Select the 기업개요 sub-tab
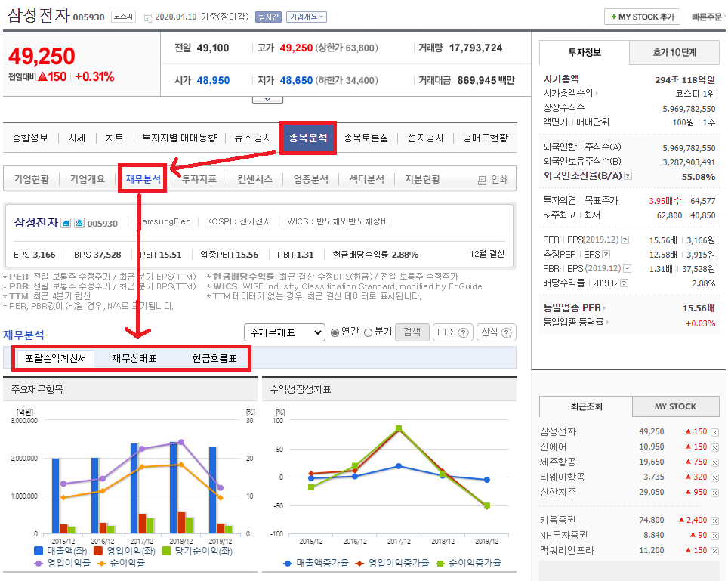 [88, 179]
